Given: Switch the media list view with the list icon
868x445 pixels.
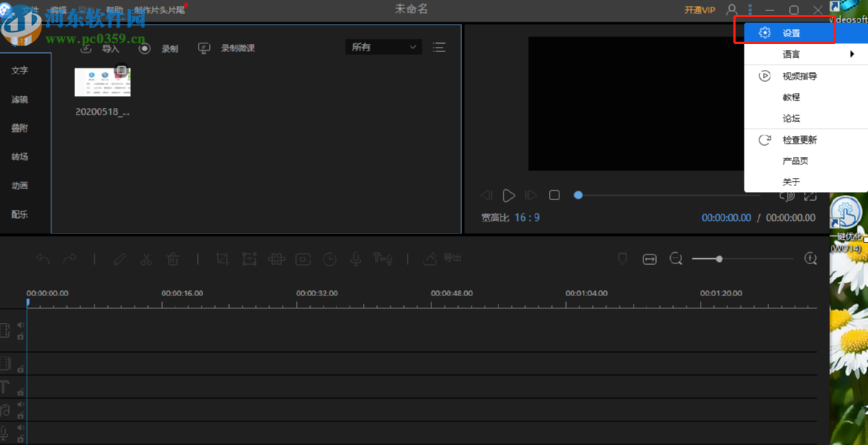Looking at the screenshot, I should [440, 48].
